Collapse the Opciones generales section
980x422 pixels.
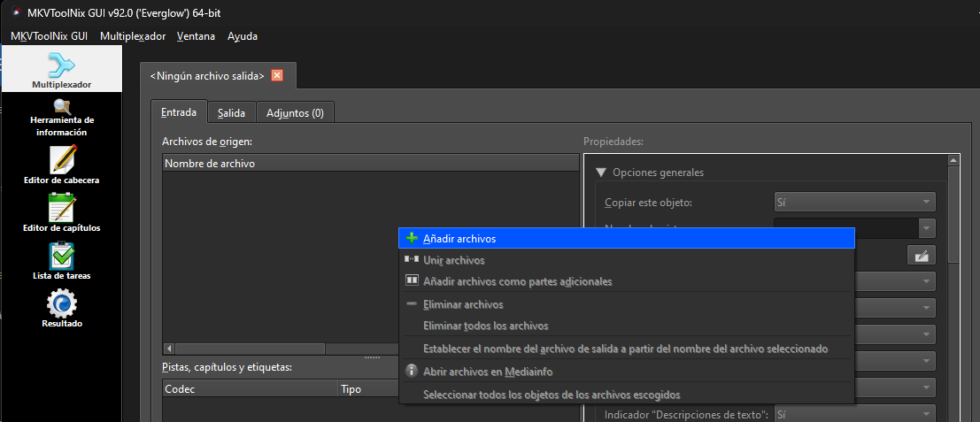click(x=601, y=173)
